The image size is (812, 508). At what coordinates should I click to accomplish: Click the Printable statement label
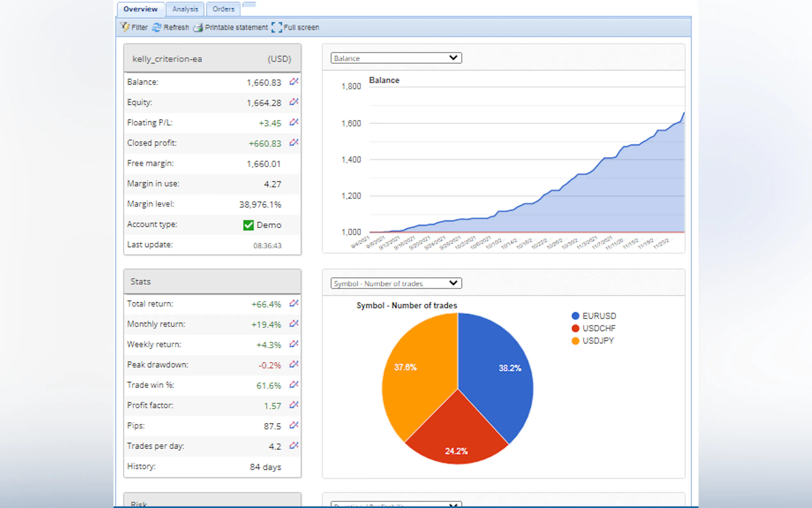(236, 27)
